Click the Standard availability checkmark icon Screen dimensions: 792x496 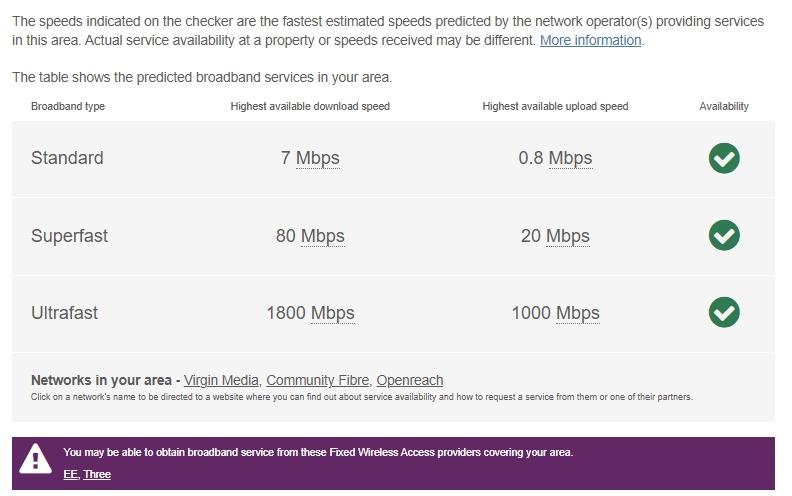(x=724, y=158)
